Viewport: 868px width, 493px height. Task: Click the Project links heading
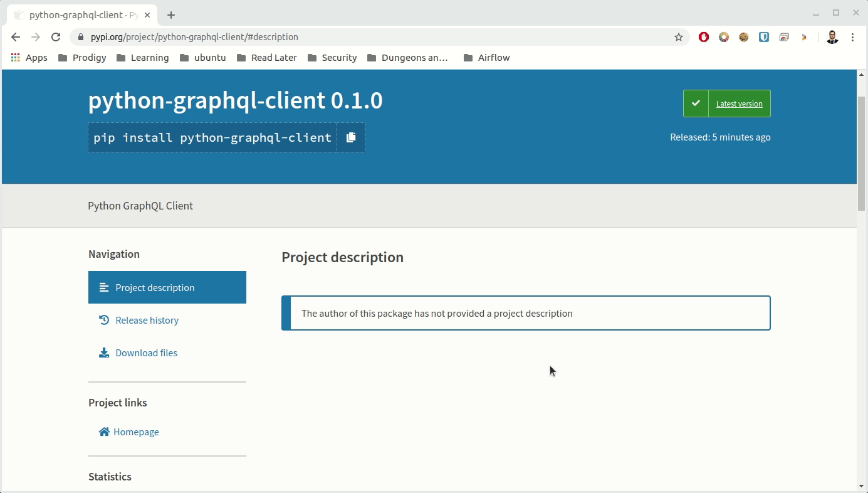click(x=118, y=403)
